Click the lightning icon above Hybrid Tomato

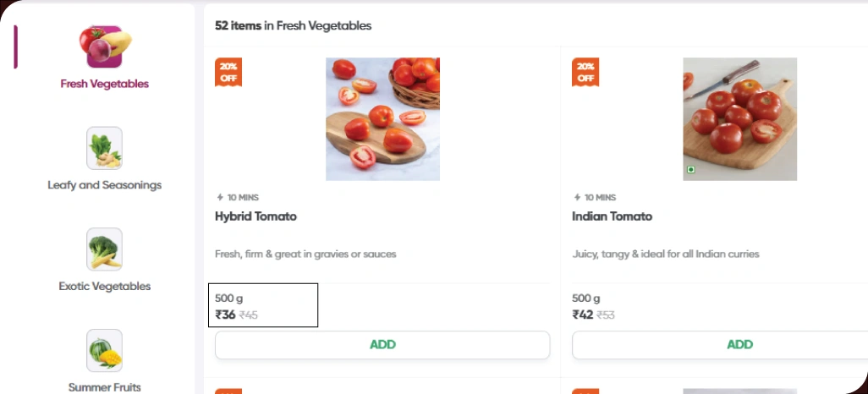click(220, 198)
